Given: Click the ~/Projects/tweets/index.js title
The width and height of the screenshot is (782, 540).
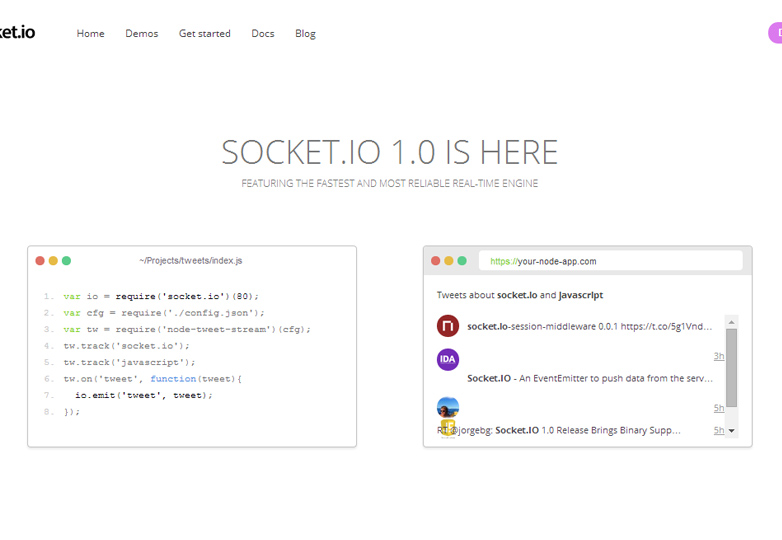Looking at the screenshot, I should tap(191, 260).
